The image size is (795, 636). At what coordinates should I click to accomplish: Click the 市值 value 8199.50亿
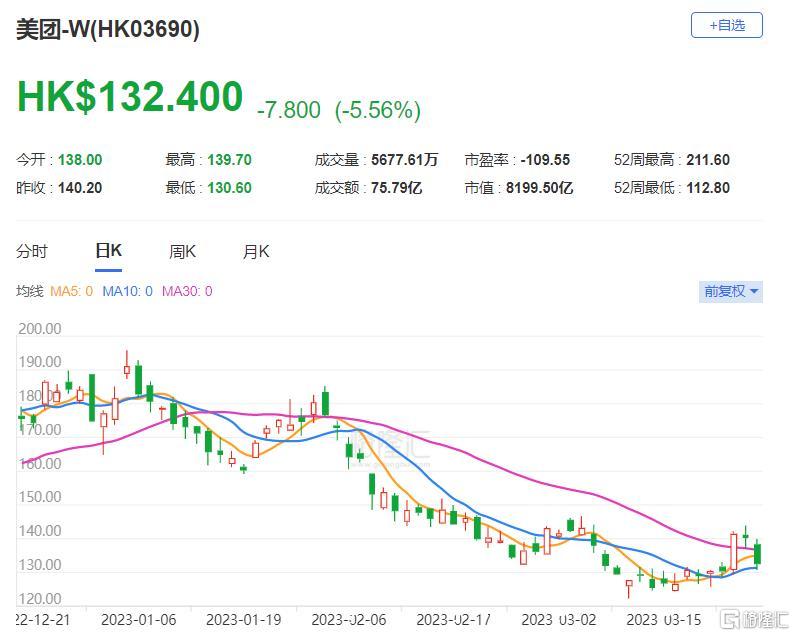pyautogui.click(x=539, y=188)
